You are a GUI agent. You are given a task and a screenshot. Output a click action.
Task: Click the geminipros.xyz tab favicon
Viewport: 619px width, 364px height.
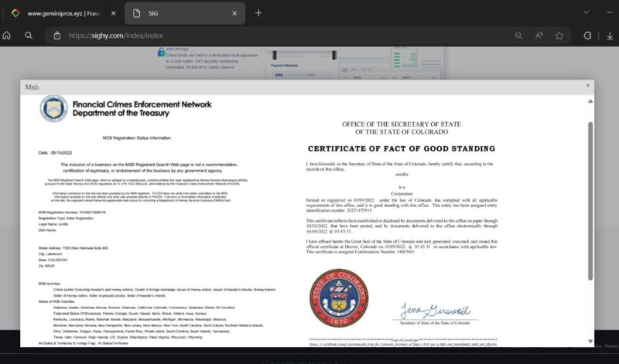coord(15,13)
